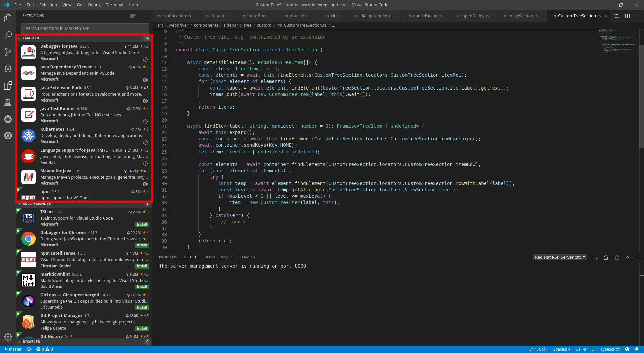Split the editor to the right
The image size is (644, 353).
tap(627, 16)
